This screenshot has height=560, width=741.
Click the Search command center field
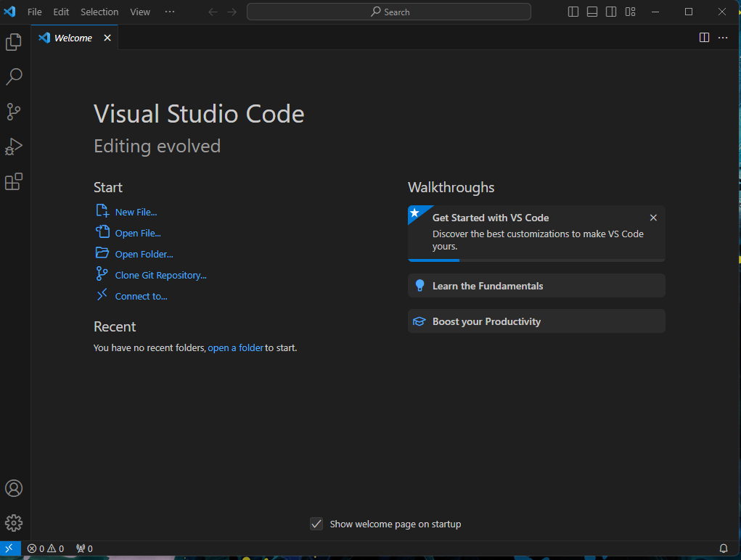click(x=389, y=12)
